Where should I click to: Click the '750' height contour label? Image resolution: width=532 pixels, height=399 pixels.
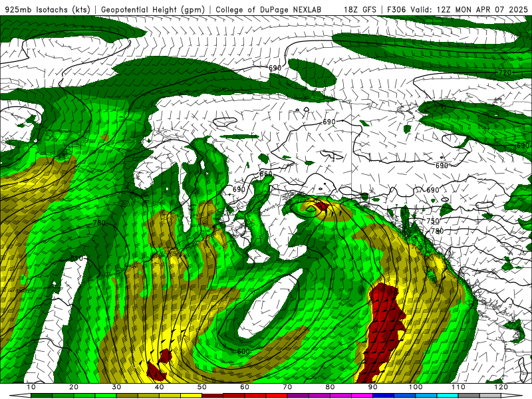coord(433,221)
